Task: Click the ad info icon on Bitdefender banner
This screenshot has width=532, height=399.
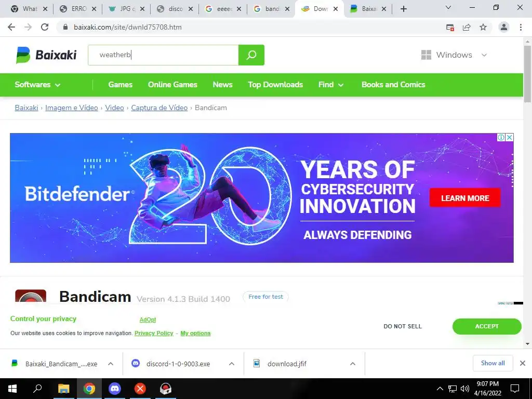Action: 501,137
